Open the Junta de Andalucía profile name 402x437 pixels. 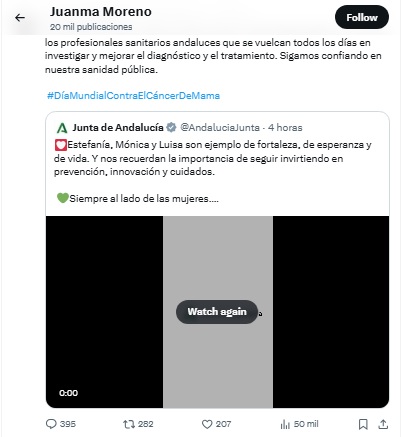(x=118, y=128)
